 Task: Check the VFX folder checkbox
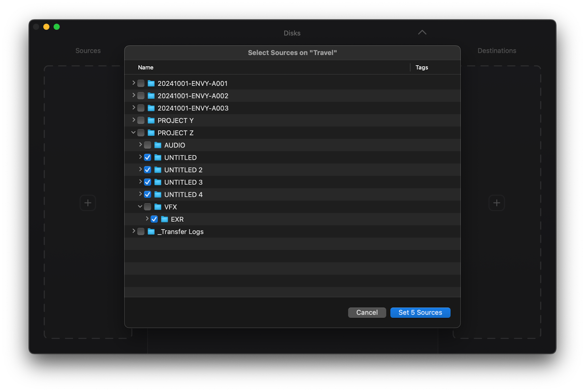coord(148,207)
